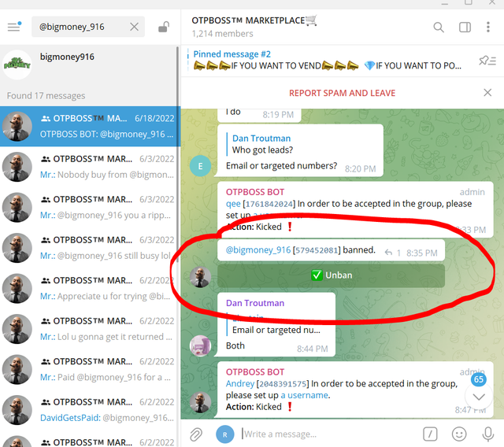
Task: Click the 'R' send-as avatar
Action: click(x=225, y=434)
